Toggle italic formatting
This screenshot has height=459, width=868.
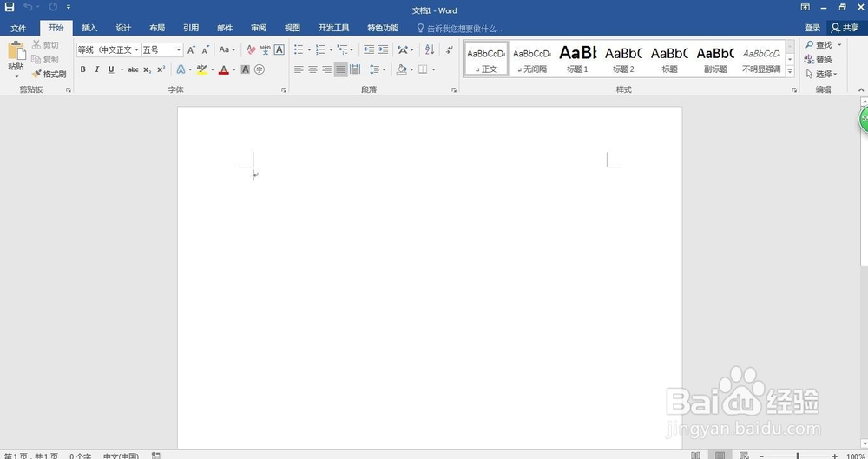[97, 69]
